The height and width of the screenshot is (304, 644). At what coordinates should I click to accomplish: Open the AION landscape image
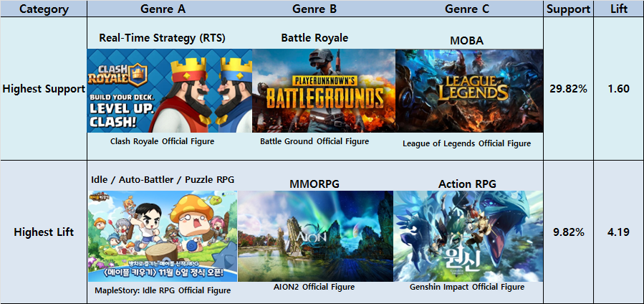tap(315, 236)
